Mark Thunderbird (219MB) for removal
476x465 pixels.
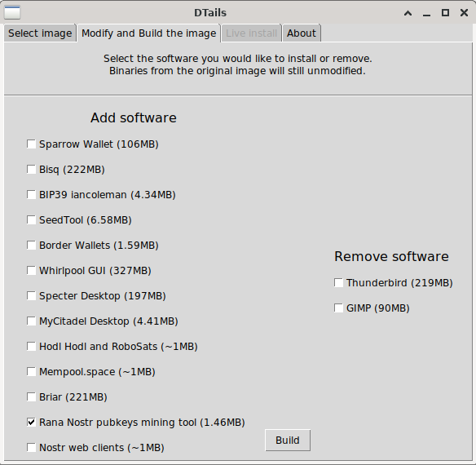coord(338,282)
